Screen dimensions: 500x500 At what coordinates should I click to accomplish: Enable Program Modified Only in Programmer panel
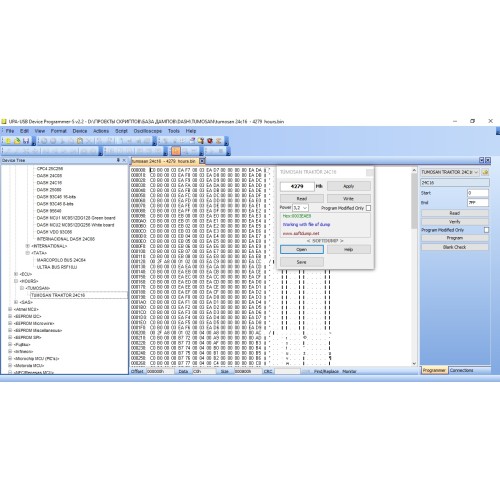(486, 230)
